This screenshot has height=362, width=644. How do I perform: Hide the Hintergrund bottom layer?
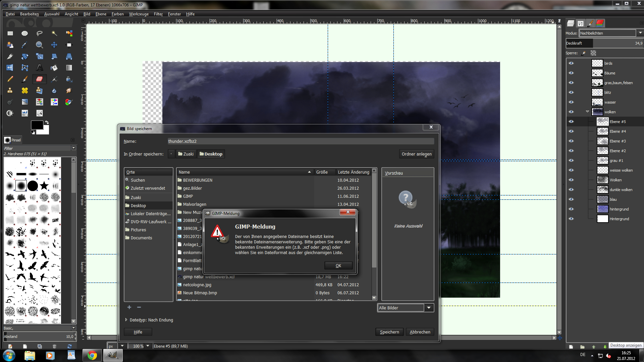pos(571,219)
